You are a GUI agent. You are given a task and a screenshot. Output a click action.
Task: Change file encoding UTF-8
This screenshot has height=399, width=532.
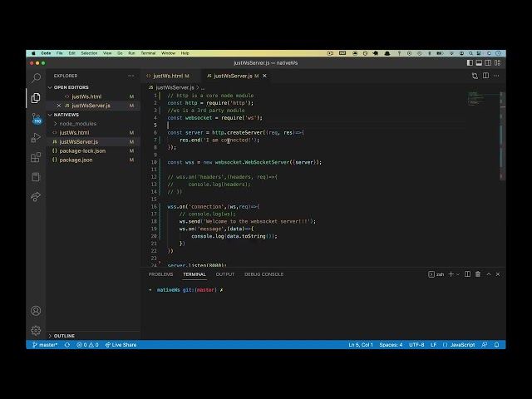click(x=416, y=345)
